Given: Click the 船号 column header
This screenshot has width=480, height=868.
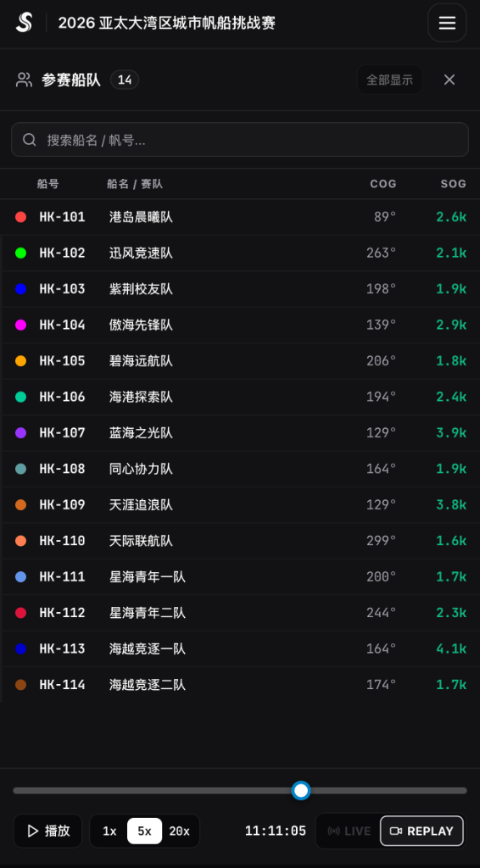Looking at the screenshot, I should pyautogui.click(x=48, y=184).
